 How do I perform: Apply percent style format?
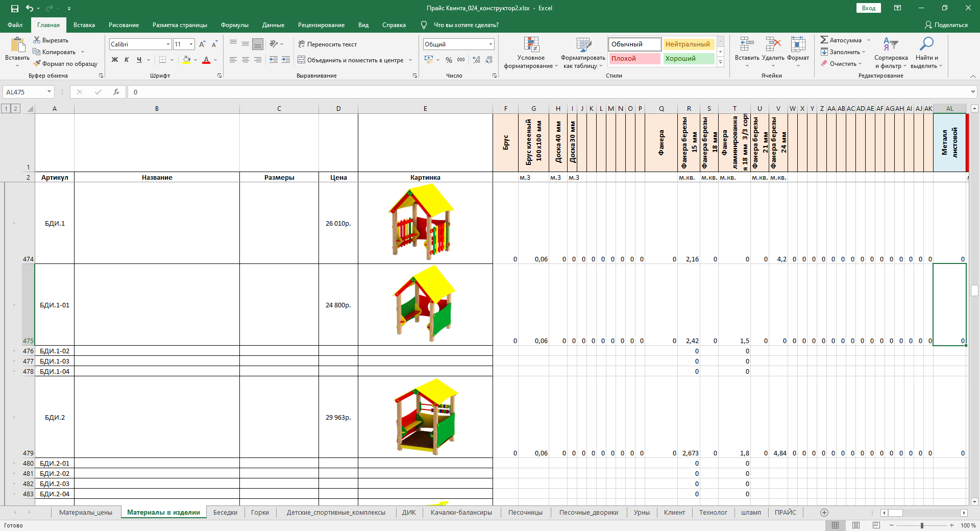(449, 60)
